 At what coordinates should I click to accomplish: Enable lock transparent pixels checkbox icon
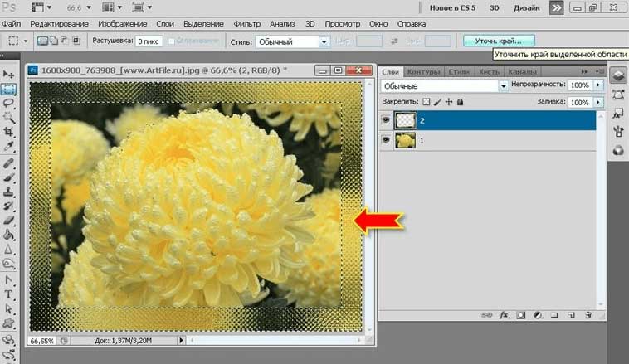427,102
